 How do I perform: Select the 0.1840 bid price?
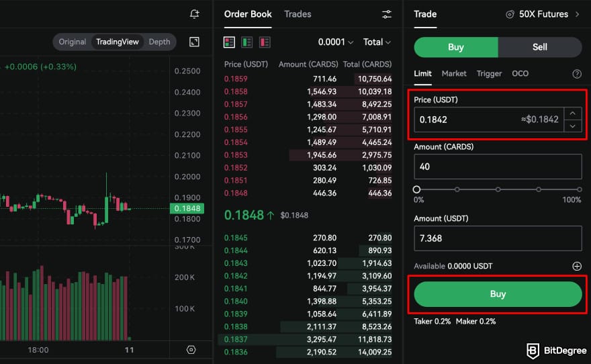click(236, 302)
